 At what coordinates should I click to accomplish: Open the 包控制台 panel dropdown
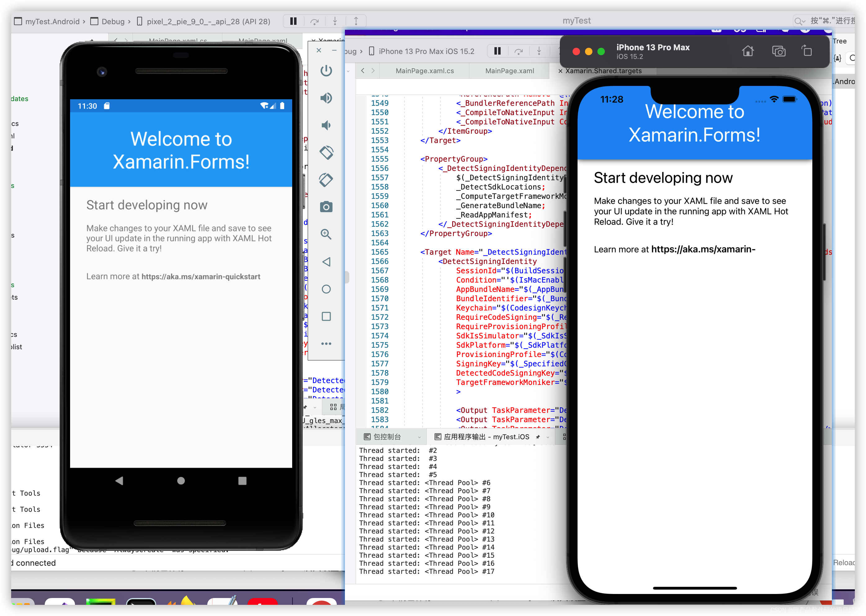point(419,437)
